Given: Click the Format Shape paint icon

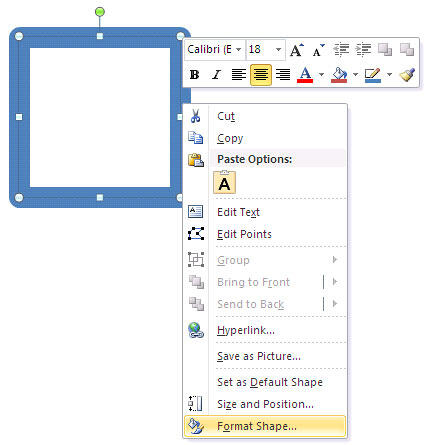Looking at the screenshot, I should coord(196,426).
